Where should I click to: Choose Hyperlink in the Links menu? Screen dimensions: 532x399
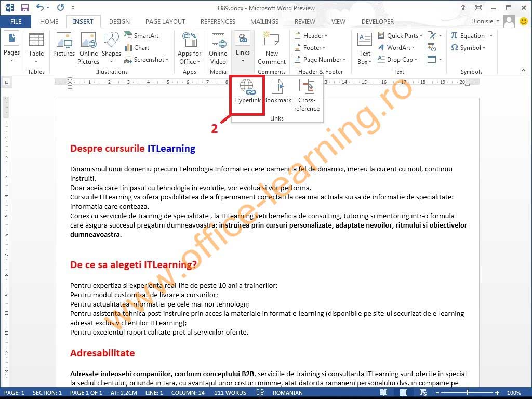(247, 91)
